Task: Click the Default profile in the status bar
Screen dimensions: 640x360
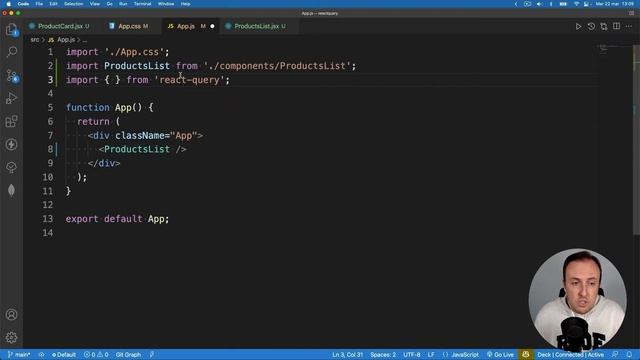Action: coord(64,355)
